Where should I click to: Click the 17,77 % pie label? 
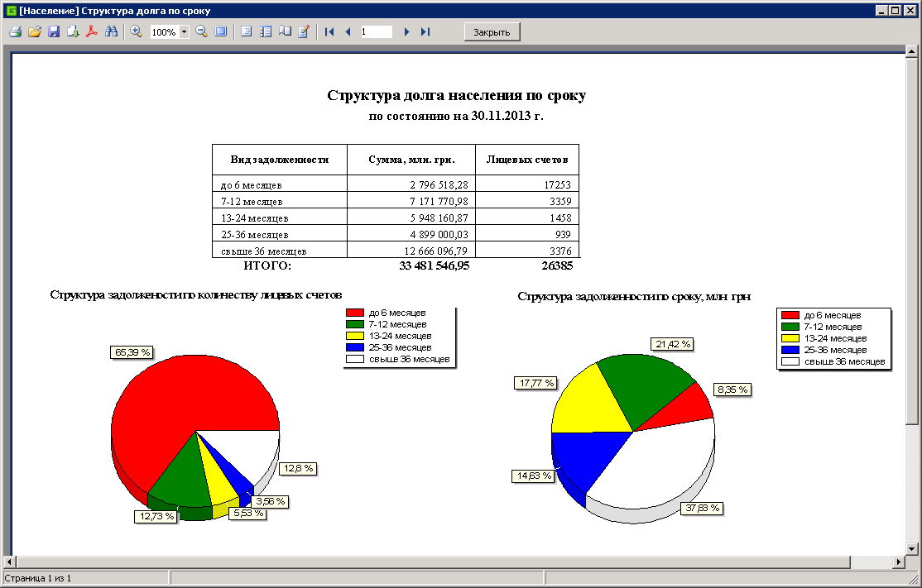point(536,383)
